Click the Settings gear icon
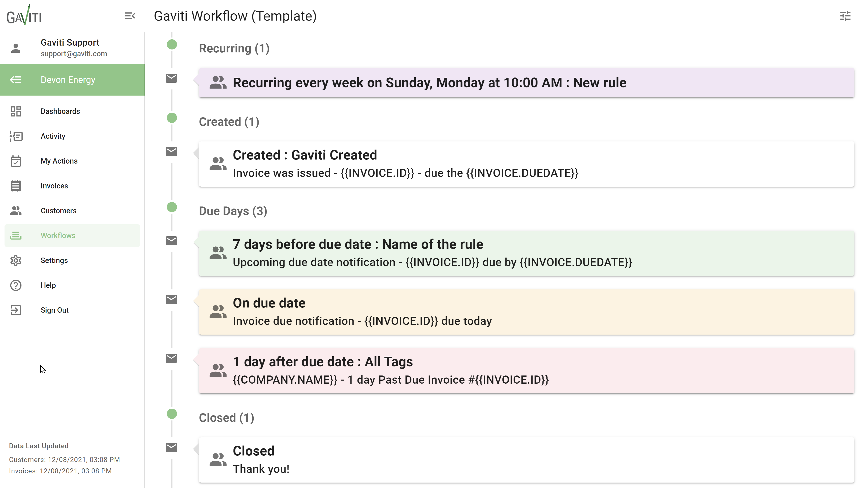The image size is (868, 488). click(x=16, y=260)
